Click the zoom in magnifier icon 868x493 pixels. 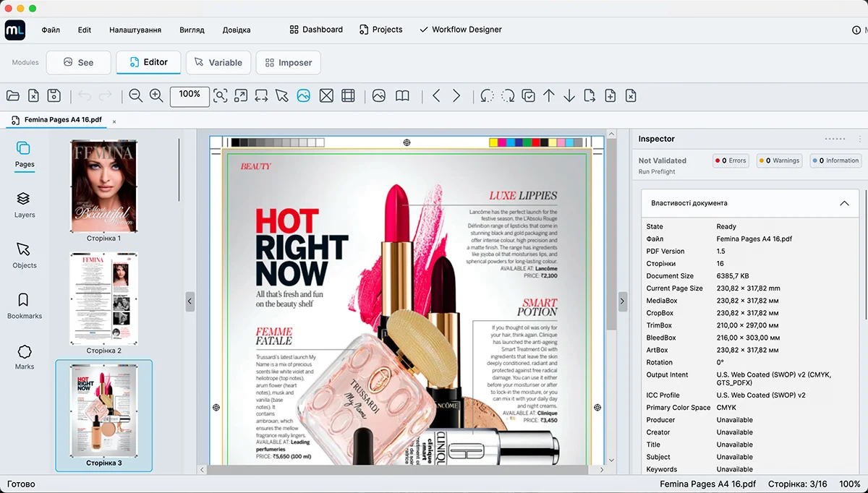(156, 95)
